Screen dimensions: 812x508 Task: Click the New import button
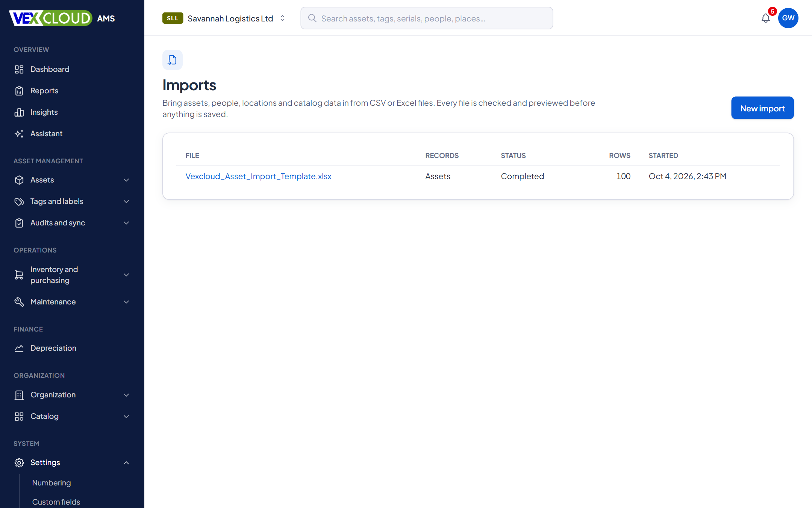pos(762,108)
